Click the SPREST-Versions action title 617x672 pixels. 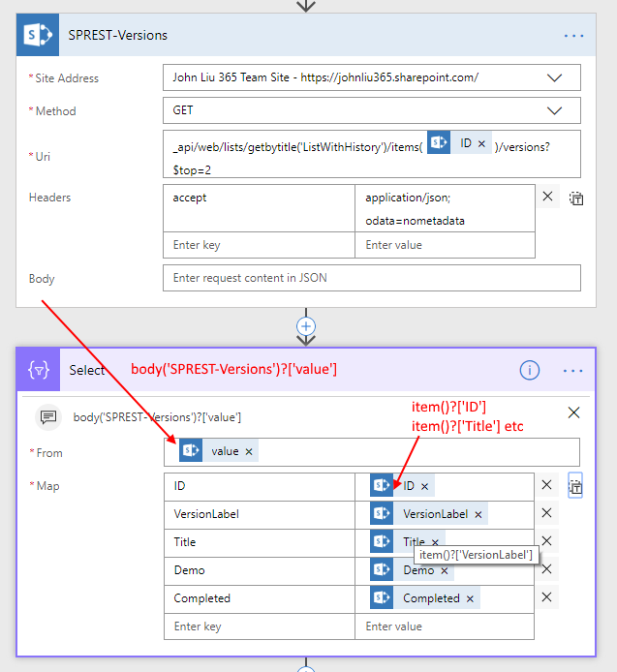[118, 36]
